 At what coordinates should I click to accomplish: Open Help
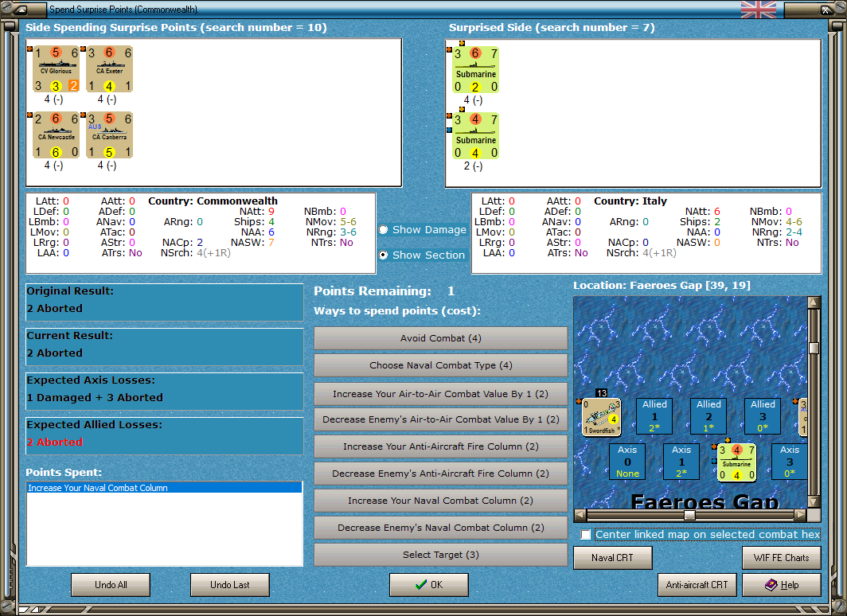point(782,585)
